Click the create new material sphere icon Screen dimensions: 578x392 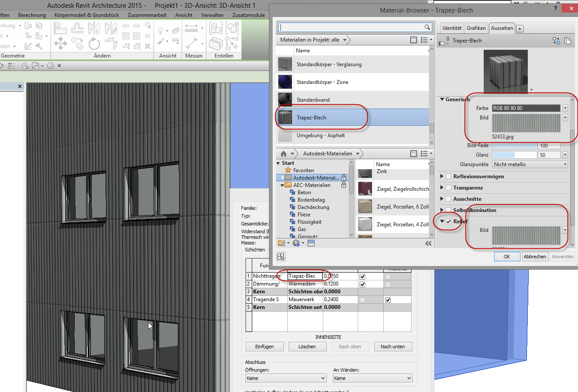[296, 243]
